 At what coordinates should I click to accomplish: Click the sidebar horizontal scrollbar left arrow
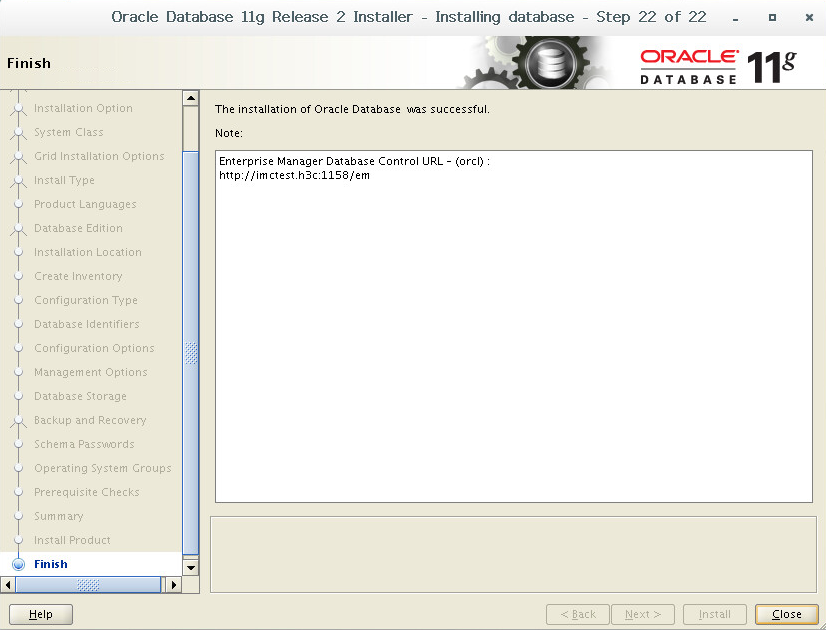8,585
